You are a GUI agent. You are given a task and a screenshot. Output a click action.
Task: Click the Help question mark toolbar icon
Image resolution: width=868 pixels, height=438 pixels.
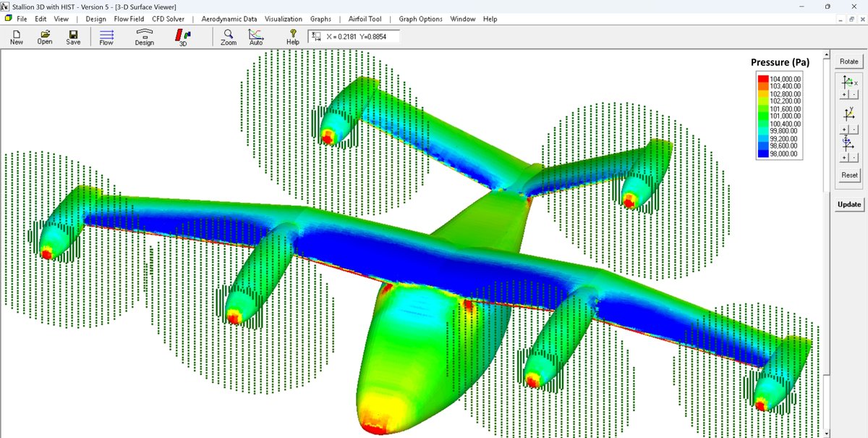[293, 33]
